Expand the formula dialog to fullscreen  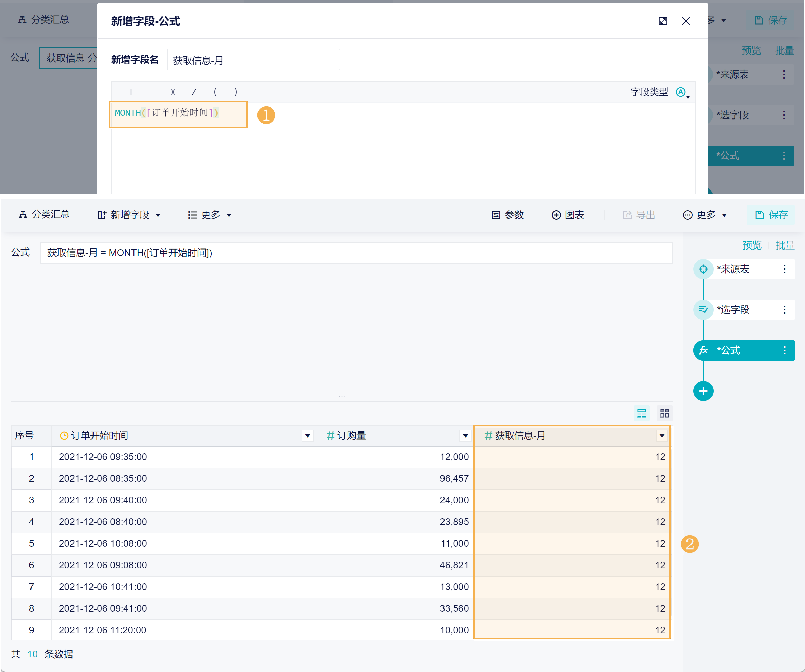663,21
